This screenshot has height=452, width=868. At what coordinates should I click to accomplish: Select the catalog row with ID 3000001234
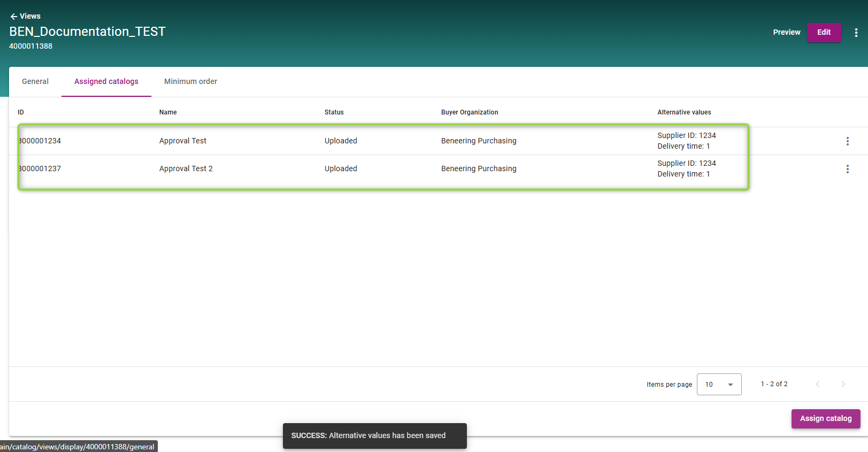click(x=40, y=141)
